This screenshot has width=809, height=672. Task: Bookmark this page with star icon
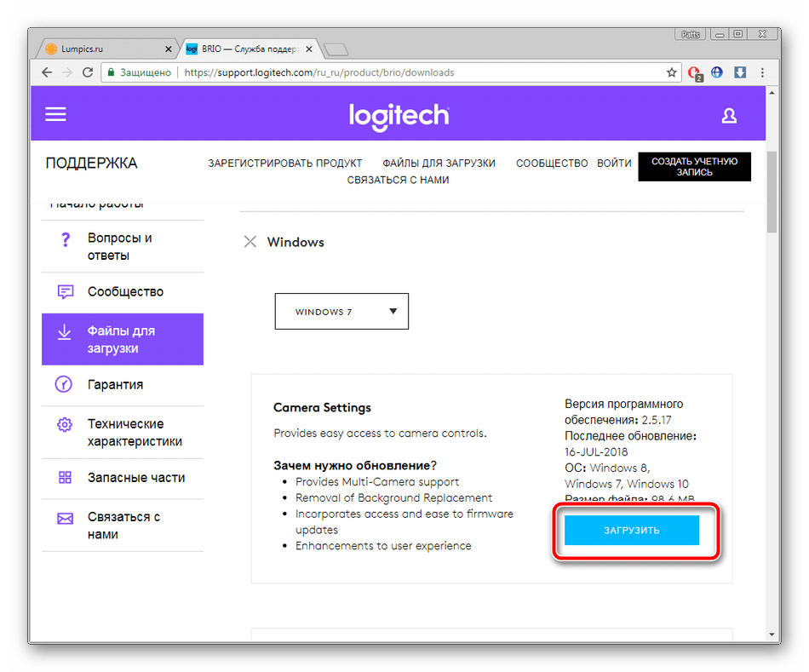671,72
